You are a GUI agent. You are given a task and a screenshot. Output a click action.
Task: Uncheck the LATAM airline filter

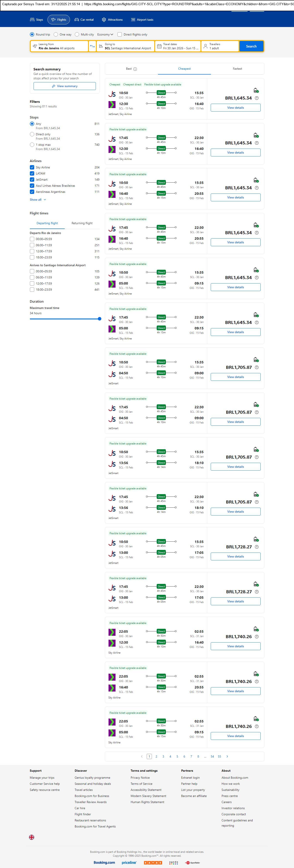(x=32, y=173)
